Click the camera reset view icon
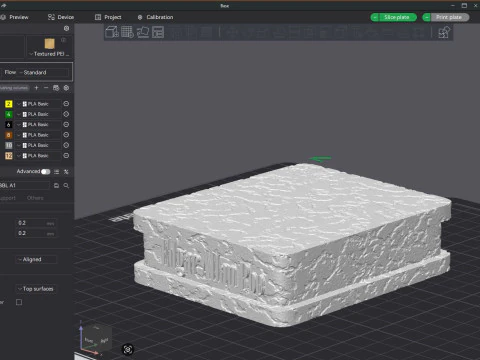480x360 pixels. tap(128, 349)
